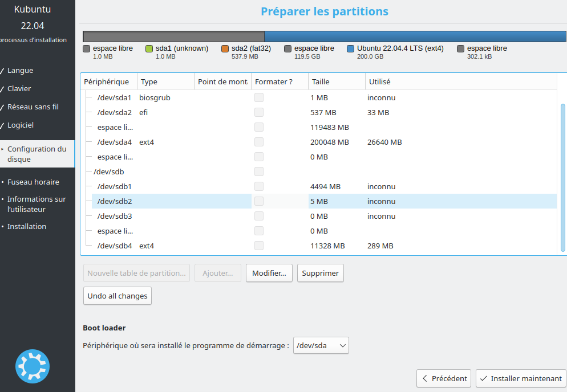Viewport: 567px width, 392px height.
Task: Click the partition list vertical scrollbar
Action: click(x=562, y=178)
